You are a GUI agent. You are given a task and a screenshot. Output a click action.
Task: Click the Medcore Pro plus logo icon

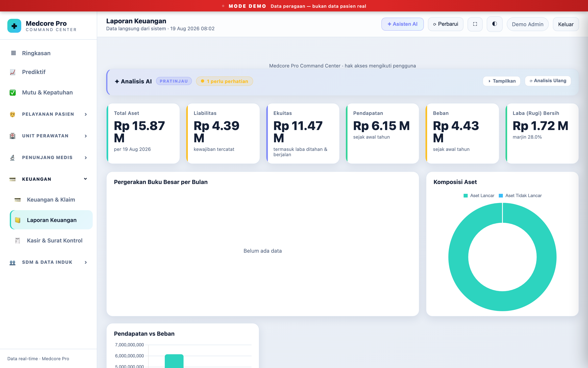click(14, 26)
